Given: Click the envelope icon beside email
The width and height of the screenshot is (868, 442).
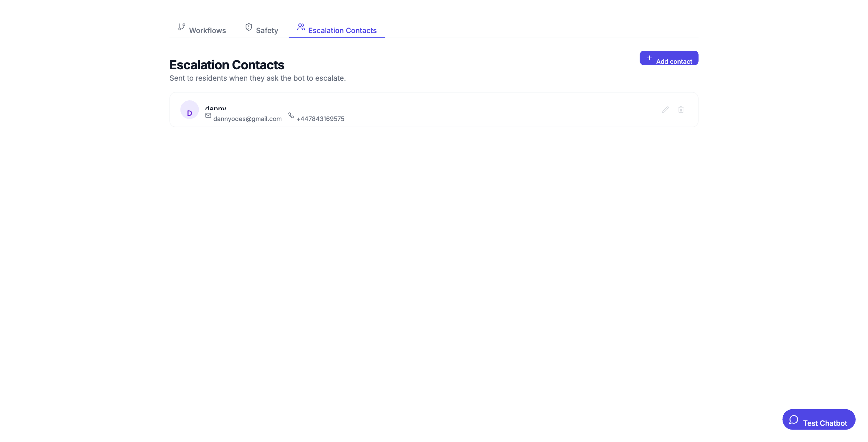Looking at the screenshot, I should pos(208,115).
